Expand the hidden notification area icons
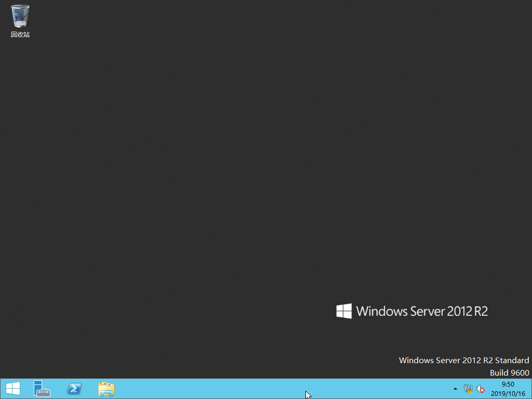 pos(455,389)
